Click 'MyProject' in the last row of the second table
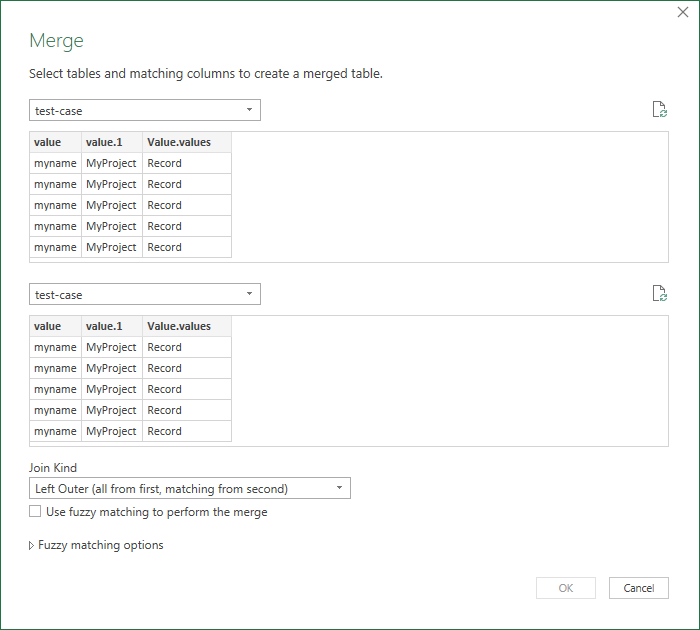The image size is (700, 630). (112, 431)
